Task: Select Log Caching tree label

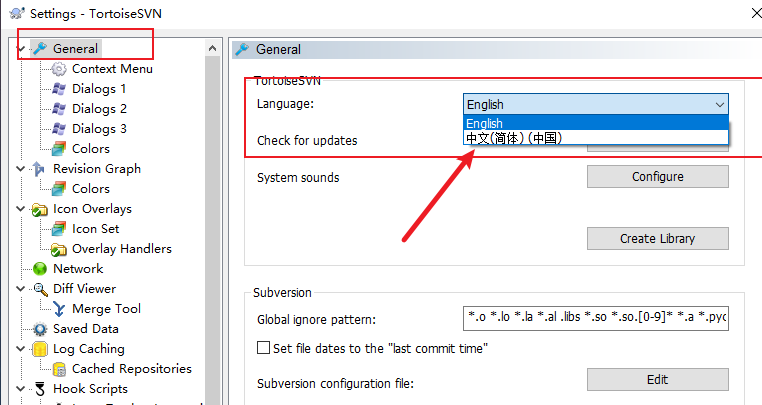Action: click(88, 349)
